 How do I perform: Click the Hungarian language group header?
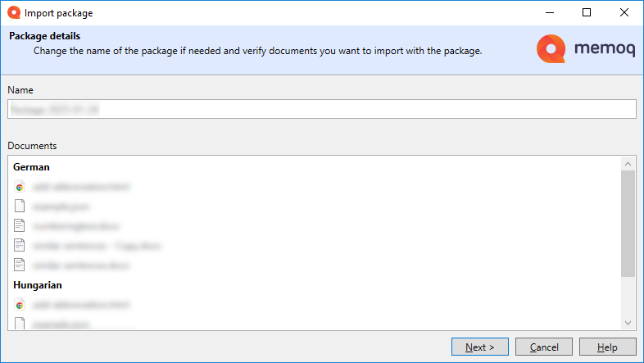pyautogui.click(x=38, y=285)
